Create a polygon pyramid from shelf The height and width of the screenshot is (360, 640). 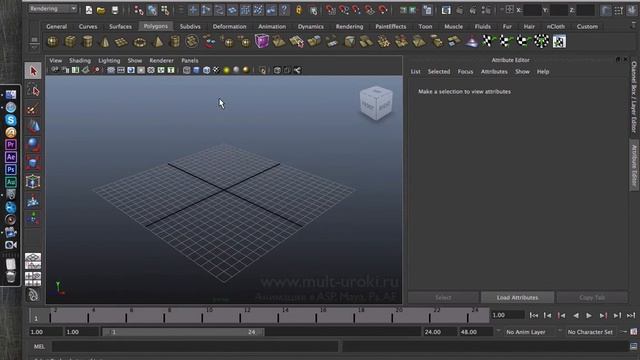click(x=158, y=41)
